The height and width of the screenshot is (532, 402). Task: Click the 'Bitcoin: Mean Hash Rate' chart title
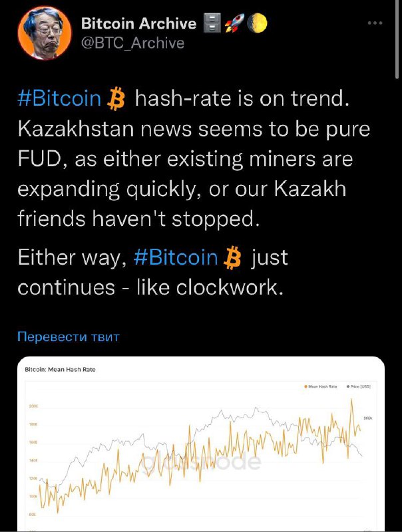coord(60,369)
